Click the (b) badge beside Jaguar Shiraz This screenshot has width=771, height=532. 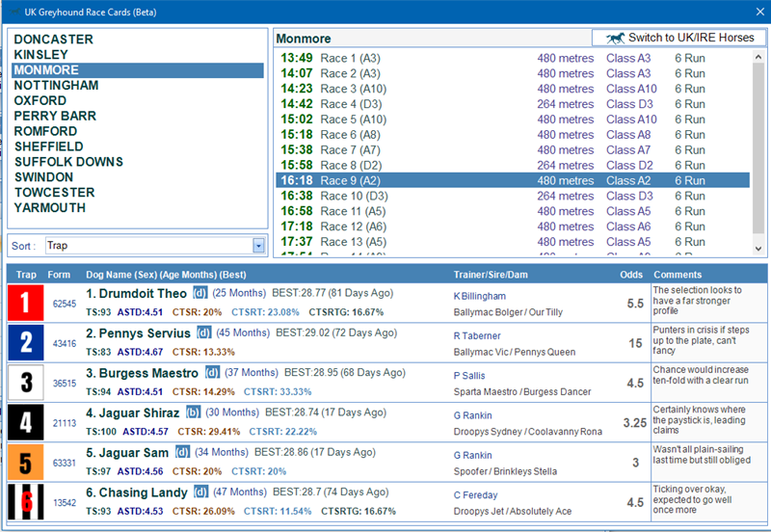click(194, 412)
